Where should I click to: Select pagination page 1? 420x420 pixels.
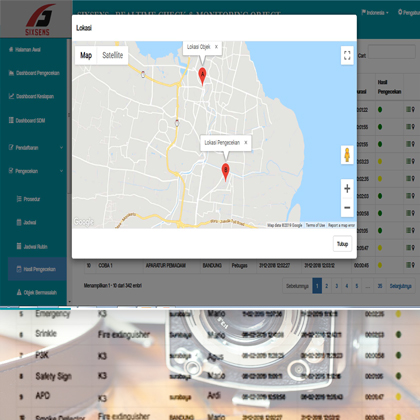(x=317, y=286)
